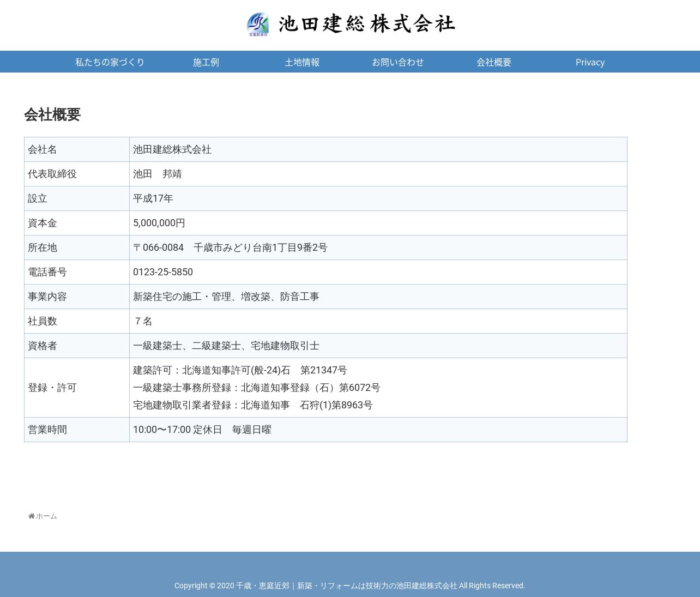700x597 pixels.
Task: Click the 代表取締役 row label
Action: pos(77,174)
